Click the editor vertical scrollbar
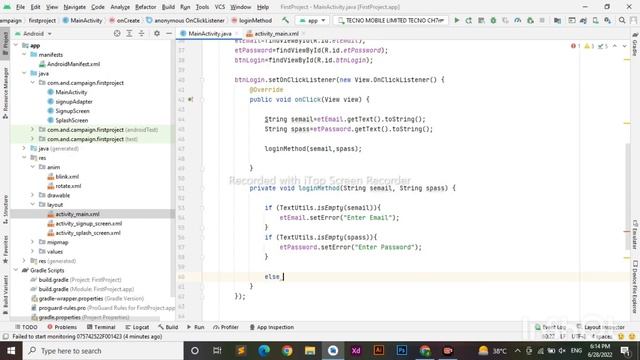Screen dimensions: 640x360 (628, 196)
